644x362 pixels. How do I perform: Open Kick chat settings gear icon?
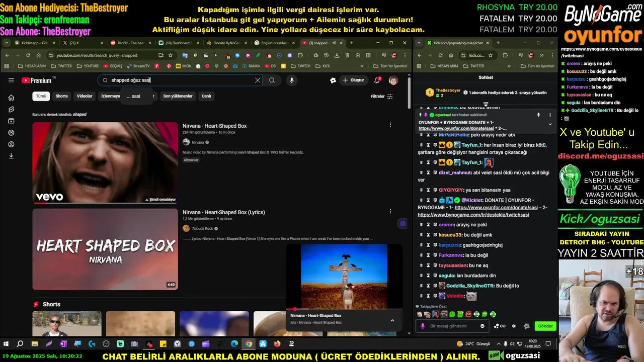514,326
